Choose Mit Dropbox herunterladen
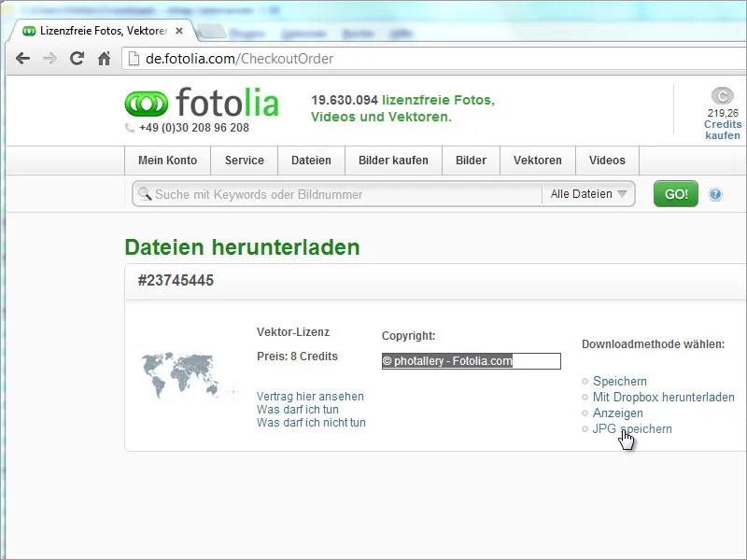The width and height of the screenshot is (747, 560). pos(664,398)
